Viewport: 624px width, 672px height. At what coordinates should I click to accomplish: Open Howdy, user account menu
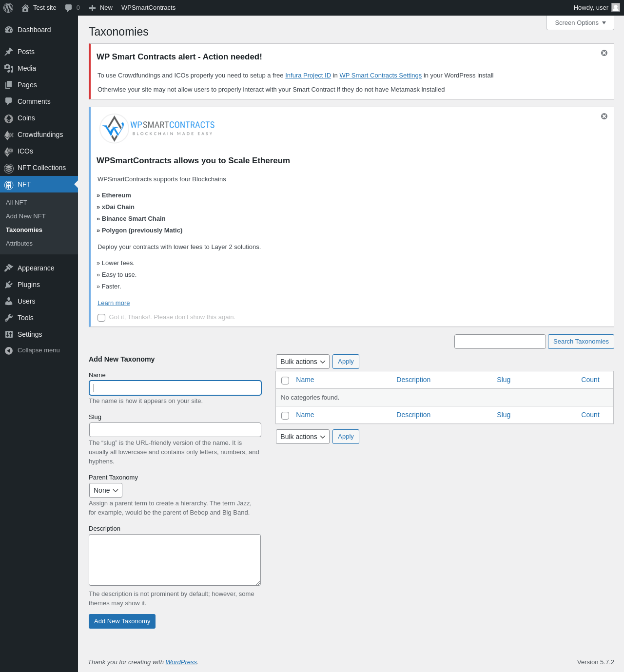pyautogui.click(x=597, y=8)
